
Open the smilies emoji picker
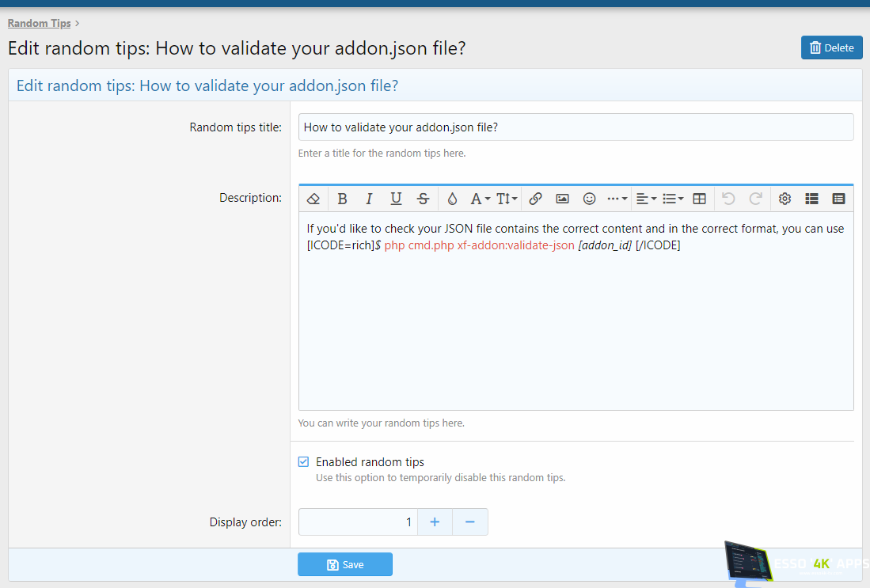pyautogui.click(x=589, y=199)
